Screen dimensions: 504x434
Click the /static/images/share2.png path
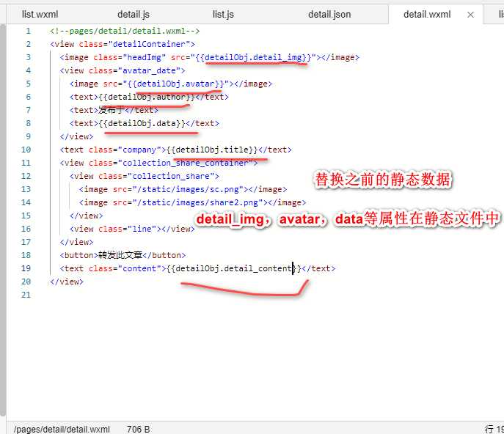click(197, 202)
